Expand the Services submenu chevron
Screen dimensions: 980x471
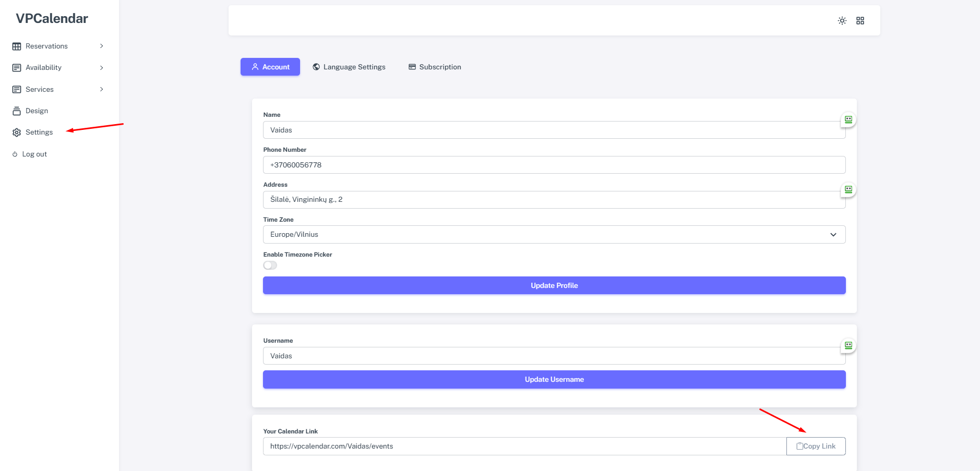click(x=101, y=90)
